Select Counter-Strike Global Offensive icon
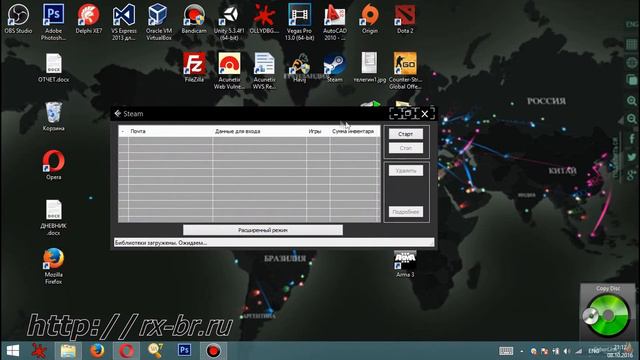This screenshot has width=640, height=360. [x=405, y=70]
